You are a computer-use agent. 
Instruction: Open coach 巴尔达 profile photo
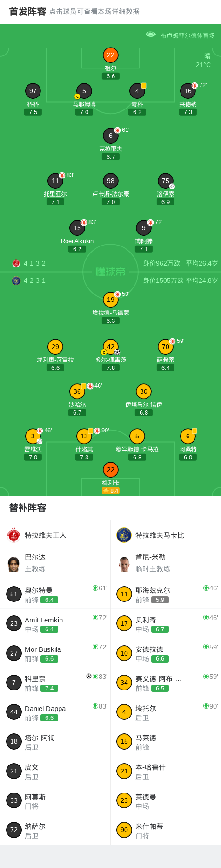pyautogui.click(x=14, y=563)
